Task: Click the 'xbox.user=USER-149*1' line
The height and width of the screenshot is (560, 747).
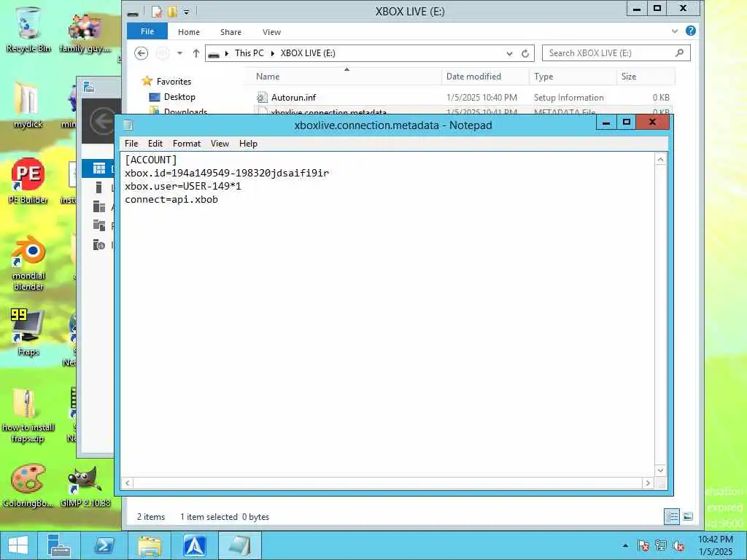Action: (183, 186)
